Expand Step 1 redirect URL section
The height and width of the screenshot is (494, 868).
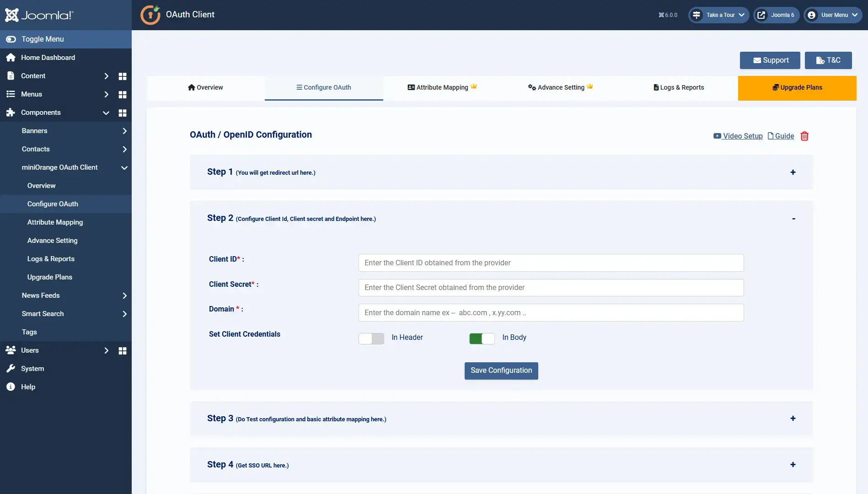(x=793, y=172)
